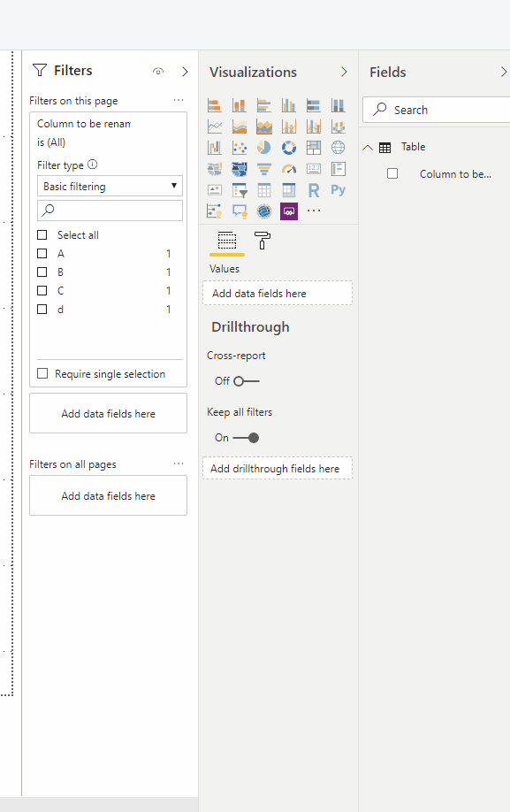Click 'Column to be renam' filter card header
This screenshot has width=510, height=812.
(x=84, y=124)
